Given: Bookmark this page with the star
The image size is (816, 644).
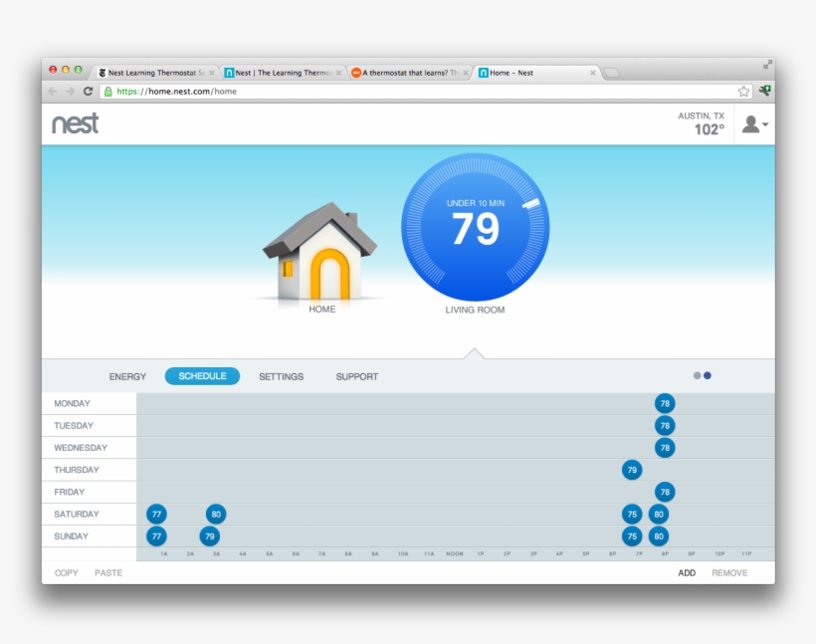Looking at the screenshot, I should tap(743, 92).
